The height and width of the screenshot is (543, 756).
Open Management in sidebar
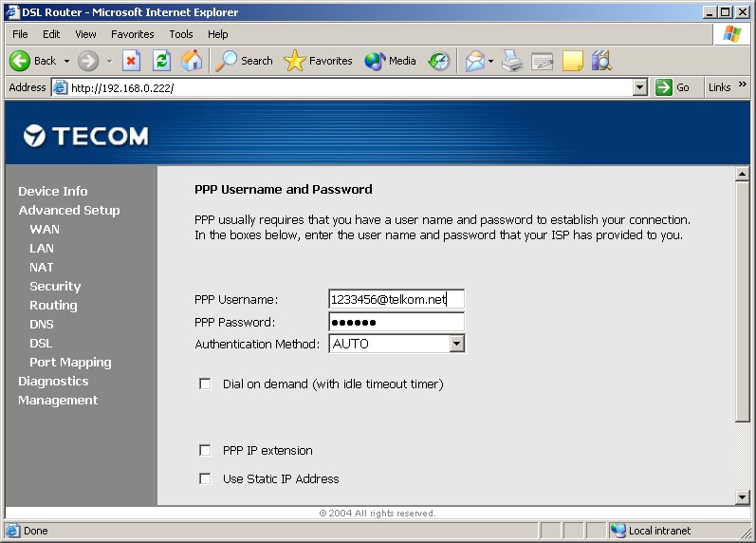pos(58,401)
